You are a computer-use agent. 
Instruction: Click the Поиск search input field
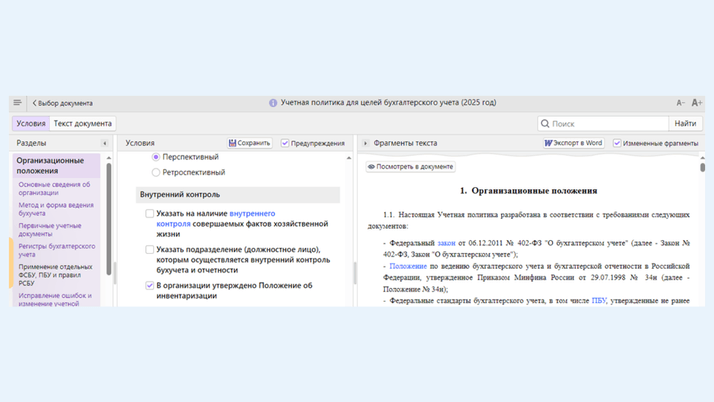coord(605,124)
